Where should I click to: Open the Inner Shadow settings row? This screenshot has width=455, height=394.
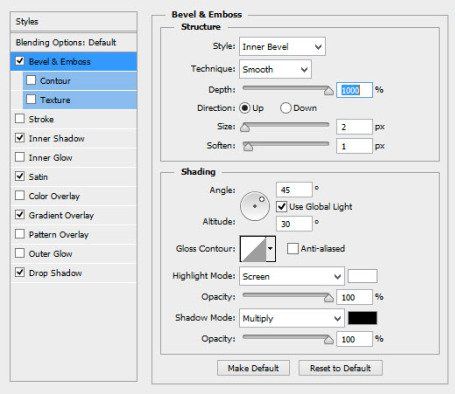74,138
